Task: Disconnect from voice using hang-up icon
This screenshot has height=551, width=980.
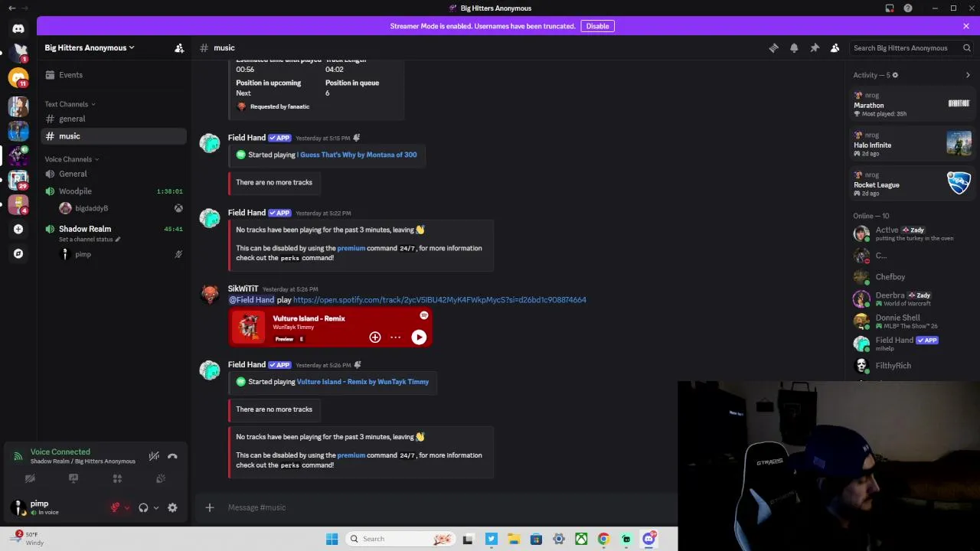Action: tap(172, 456)
